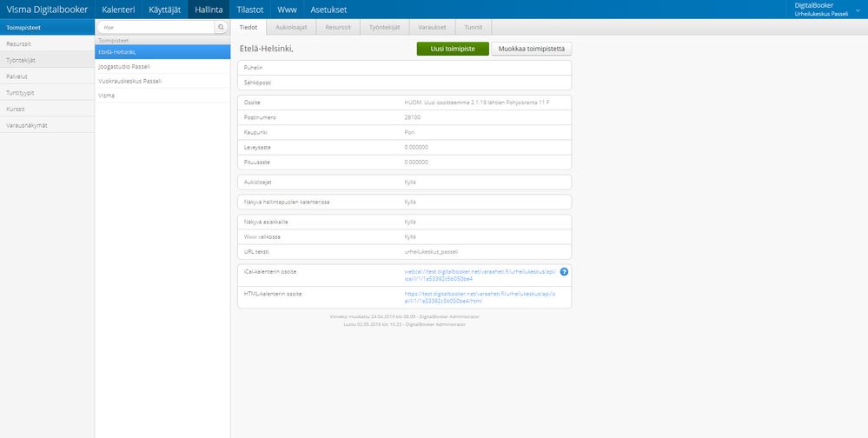This screenshot has width=868, height=438.
Task: Expand the DigitalBooker account dropdown arrow
Action: (858, 10)
